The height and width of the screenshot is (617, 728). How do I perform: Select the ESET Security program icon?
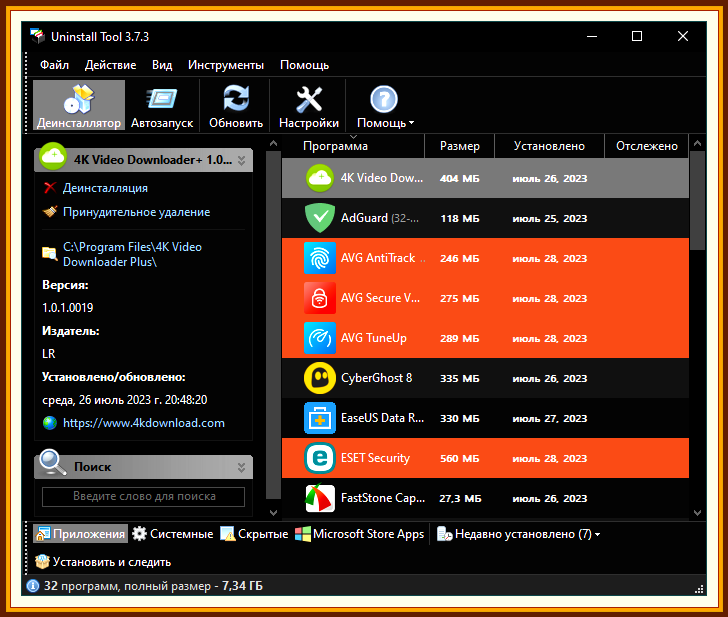pyautogui.click(x=319, y=458)
